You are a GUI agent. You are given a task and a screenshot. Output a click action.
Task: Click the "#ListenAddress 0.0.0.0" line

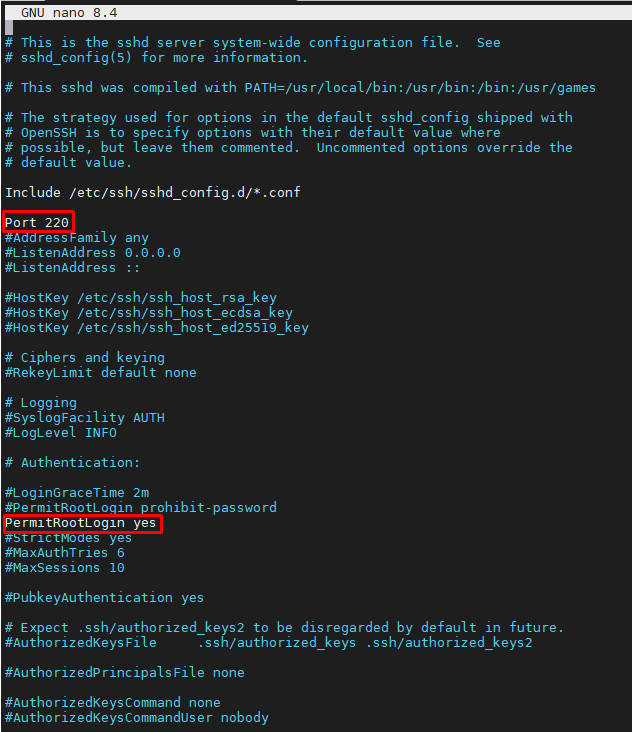coord(93,253)
